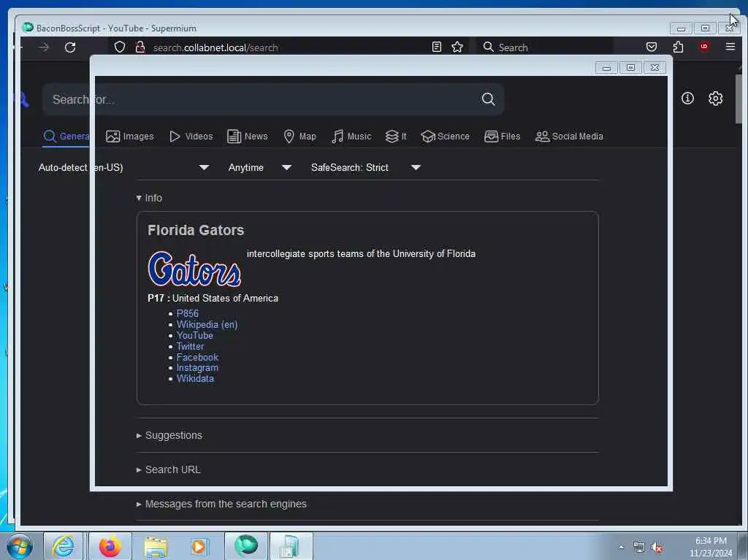Select the It category tab
Image resolution: width=748 pixels, height=560 pixels.
[x=395, y=137]
